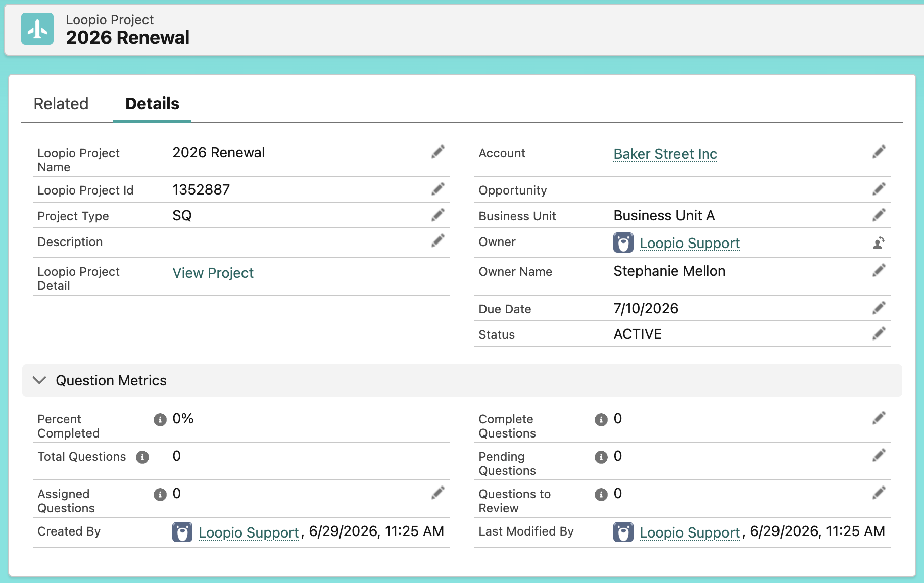Edit the Project Type field
This screenshot has width=924, height=583.
(x=437, y=215)
